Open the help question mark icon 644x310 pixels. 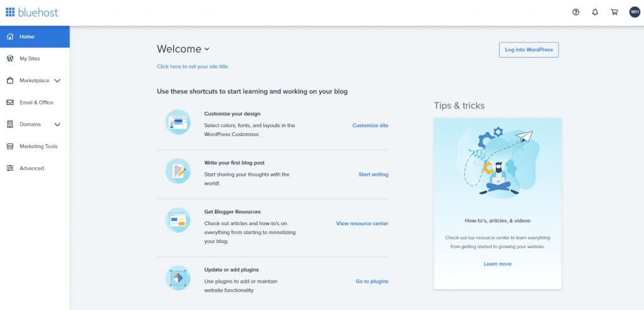576,12
